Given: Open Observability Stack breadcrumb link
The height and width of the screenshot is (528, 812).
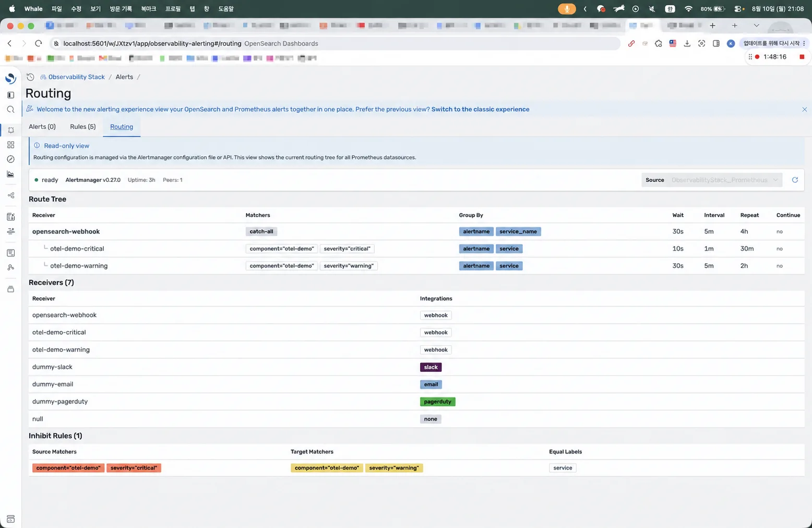Looking at the screenshot, I should (76, 77).
